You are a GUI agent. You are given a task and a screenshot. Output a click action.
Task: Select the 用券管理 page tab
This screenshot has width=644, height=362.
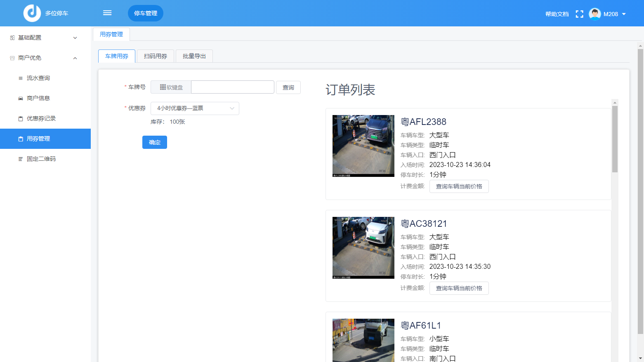pos(111,34)
